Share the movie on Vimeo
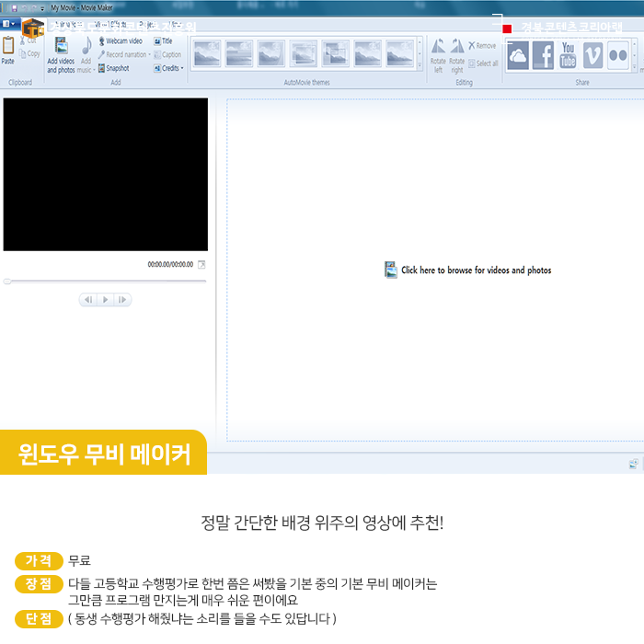 pyautogui.click(x=593, y=55)
